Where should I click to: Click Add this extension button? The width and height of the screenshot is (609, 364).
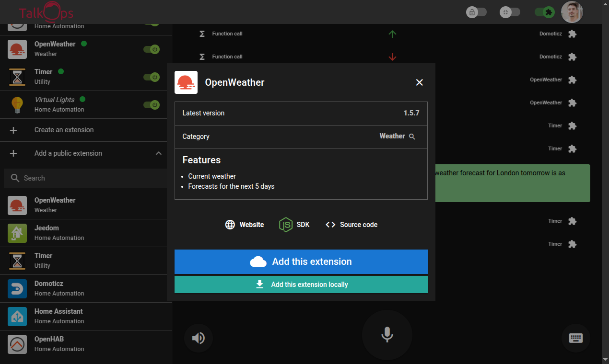[x=301, y=262]
